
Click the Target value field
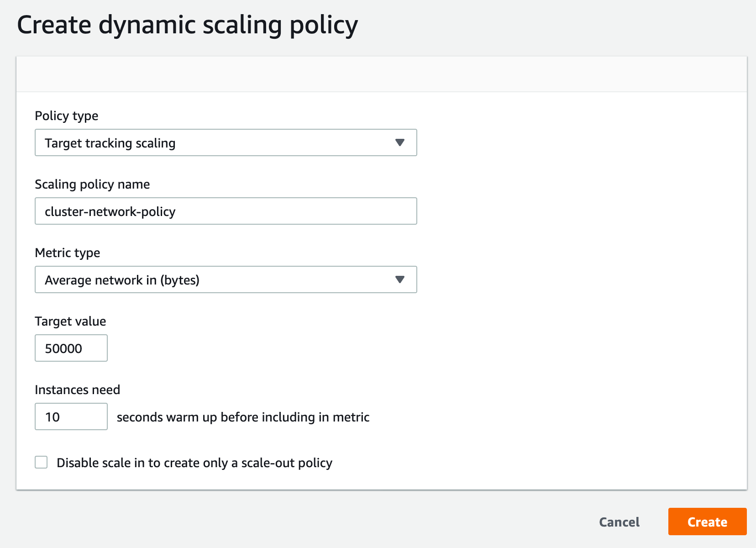tap(71, 348)
